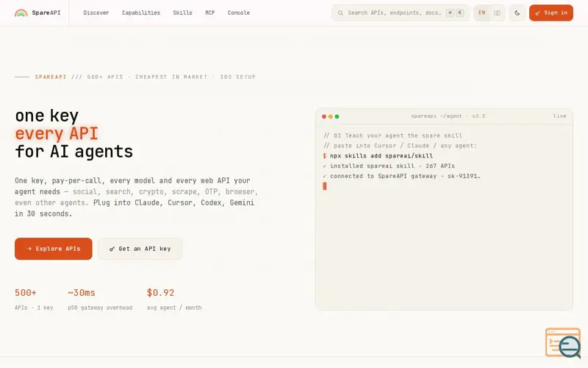
Task: Click the SpareAPI rainbow logo
Action: click(21, 13)
